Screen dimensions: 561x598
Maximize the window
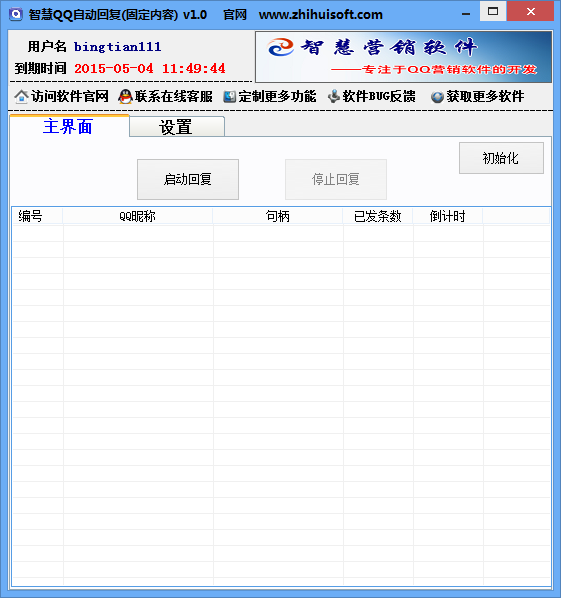(x=493, y=11)
